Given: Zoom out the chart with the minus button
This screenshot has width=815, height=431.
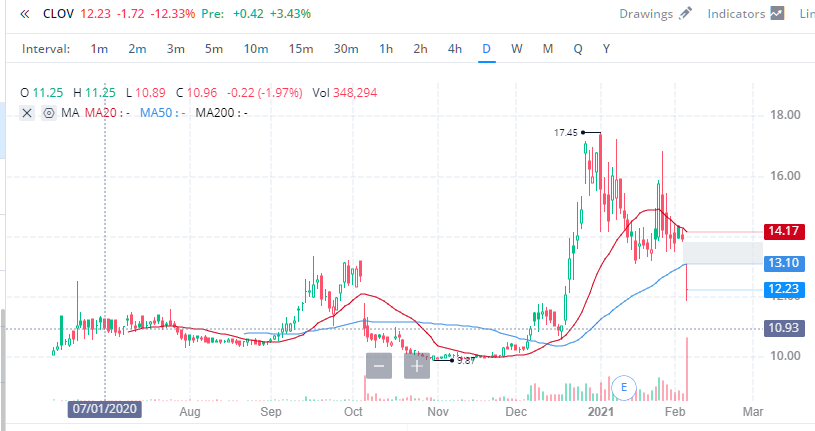Looking at the screenshot, I should [x=379, y=365].
